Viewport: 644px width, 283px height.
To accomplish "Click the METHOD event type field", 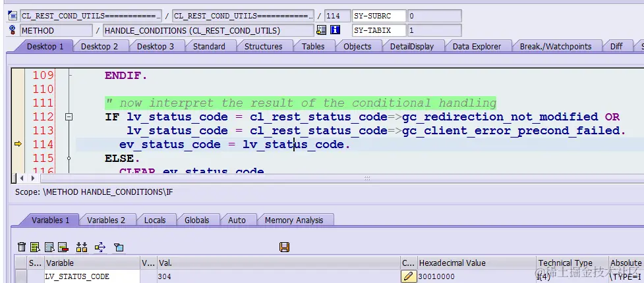I will click(56, 30).
